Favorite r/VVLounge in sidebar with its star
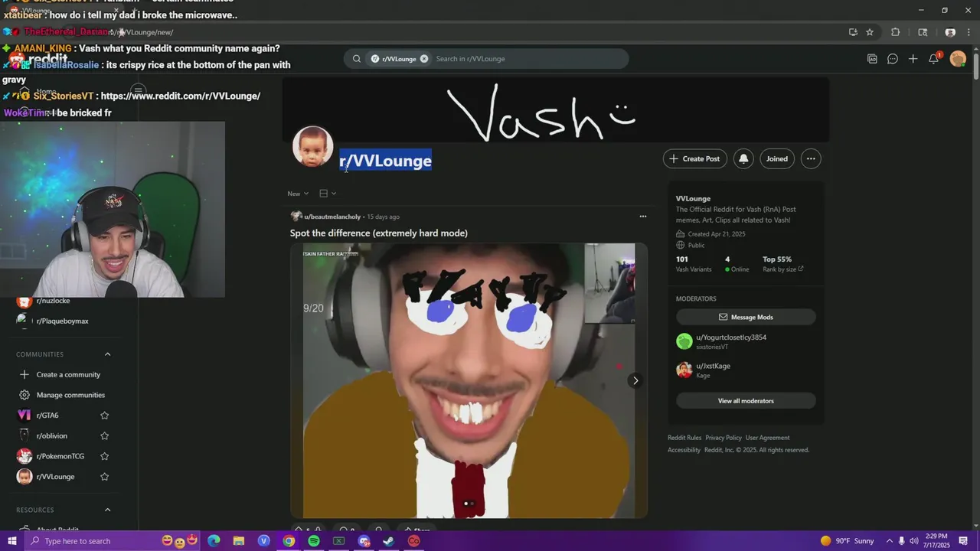 105,477
